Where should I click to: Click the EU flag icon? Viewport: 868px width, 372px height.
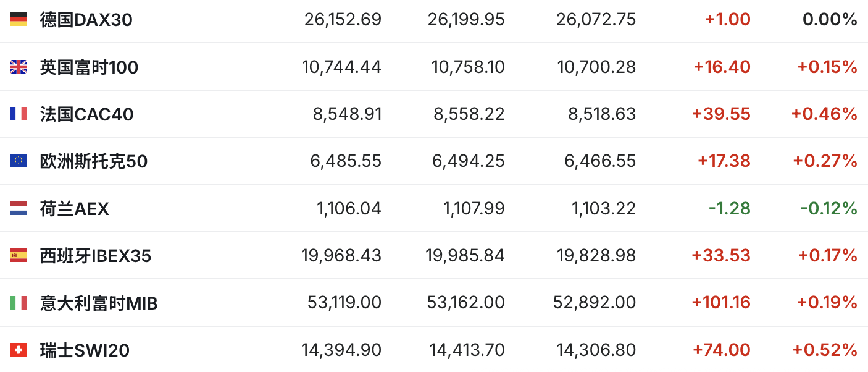point(19,161)
